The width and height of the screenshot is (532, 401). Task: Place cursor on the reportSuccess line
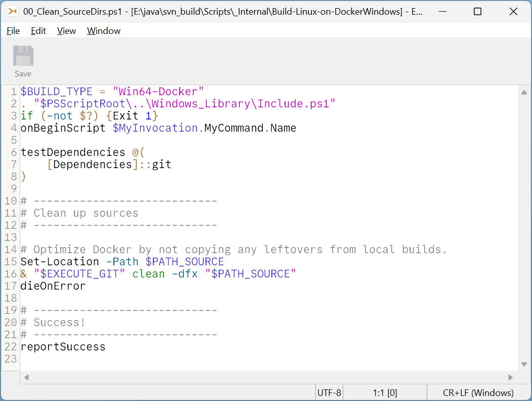pyautogui.click(x=62, y=346)
